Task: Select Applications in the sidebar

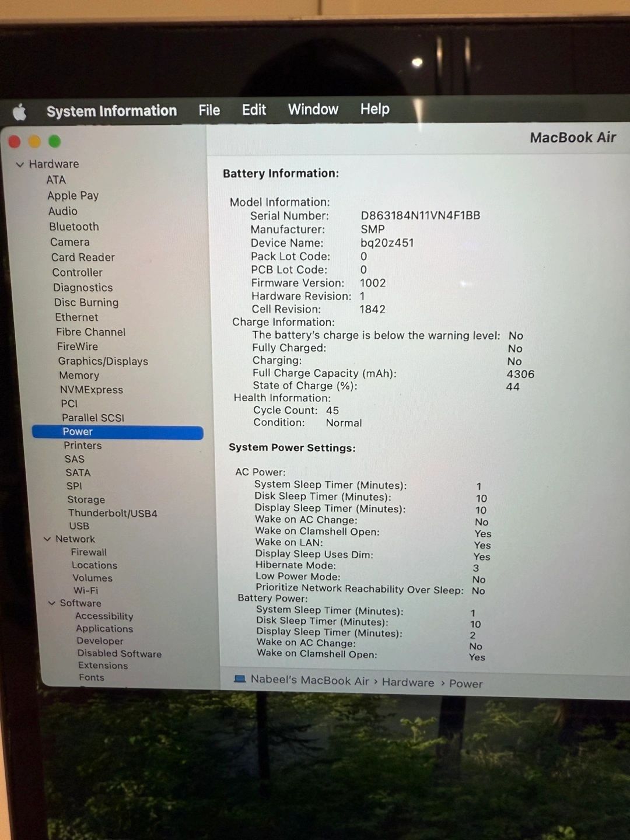Action: 104,628
